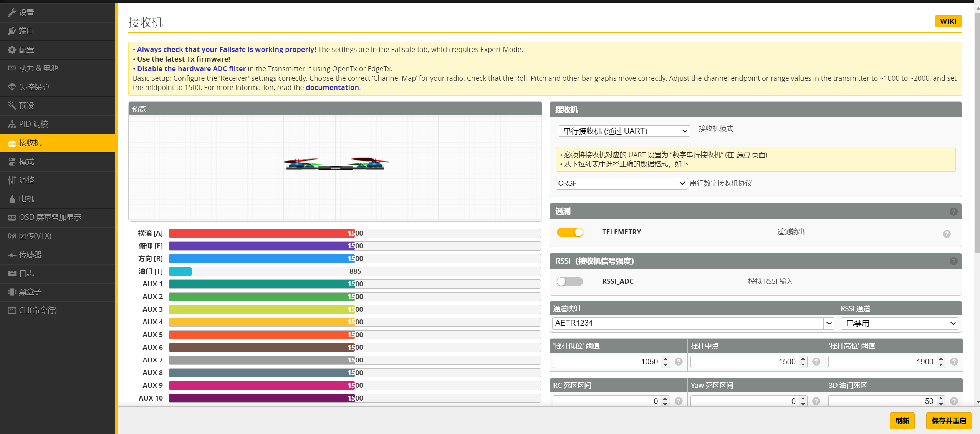Click the 油门 [T] throttle bar
Screen dimensions: 980x434
[x=354, y=271]
